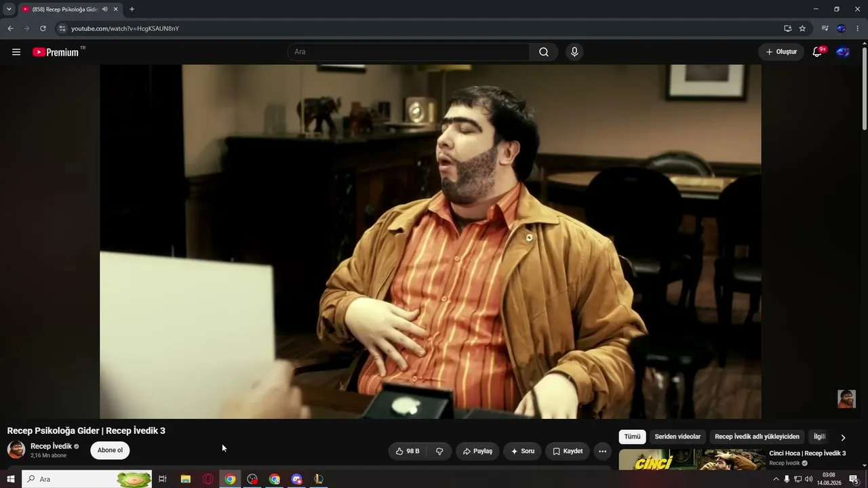
Task: Start voice search with the microphone icon
Action: [574, 52]
